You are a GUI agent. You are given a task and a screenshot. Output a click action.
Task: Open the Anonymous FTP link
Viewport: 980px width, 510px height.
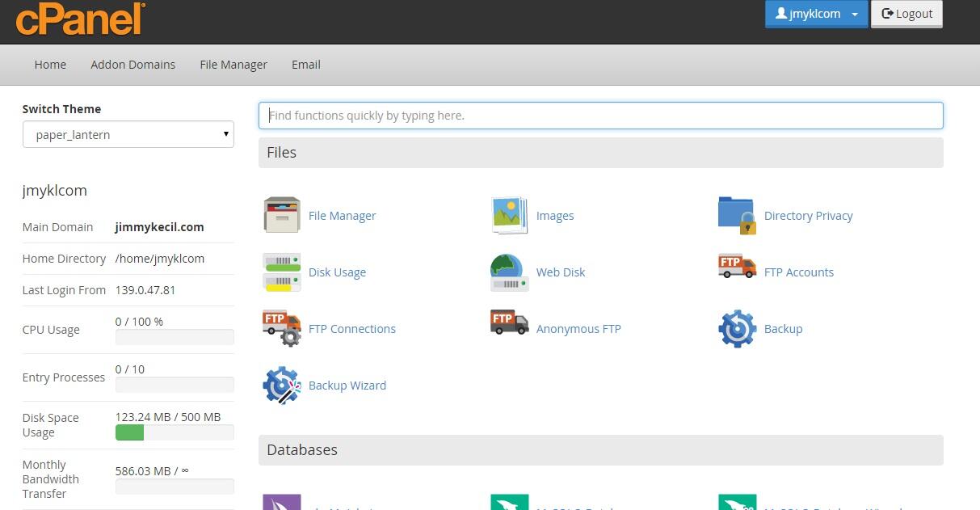(578, 329)
